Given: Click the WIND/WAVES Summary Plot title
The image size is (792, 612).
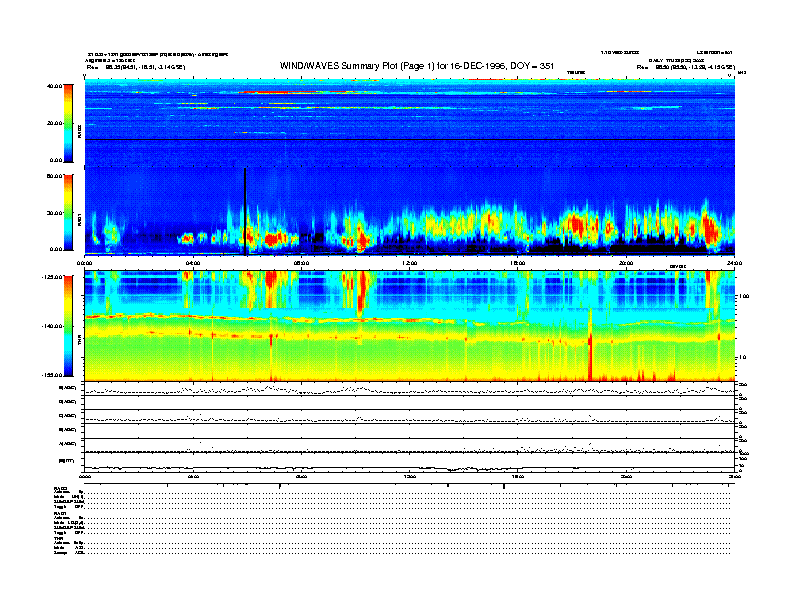Looking at the screenshot, I should (x=417, y=66).
